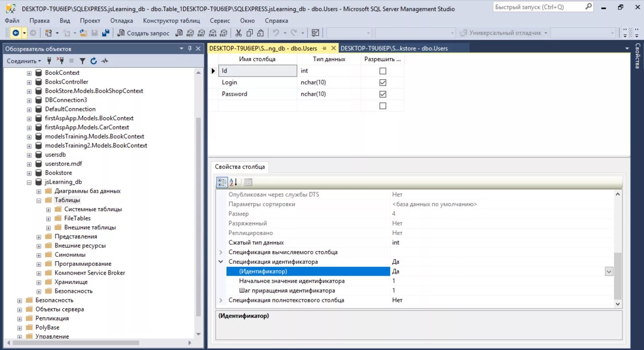Screen dimensions: 644x350
Task: Click the Open File folder icon
Action: click(83, 33)
